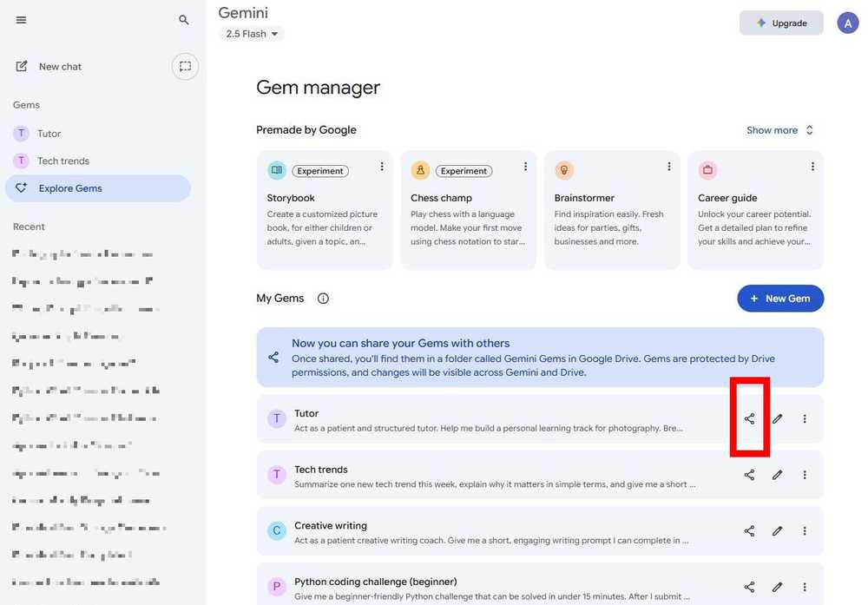Image resolution: width=868 pixels, height=605 pixels.
Task: Click the search icon in sidebar
Action: (x=184, y=20)
